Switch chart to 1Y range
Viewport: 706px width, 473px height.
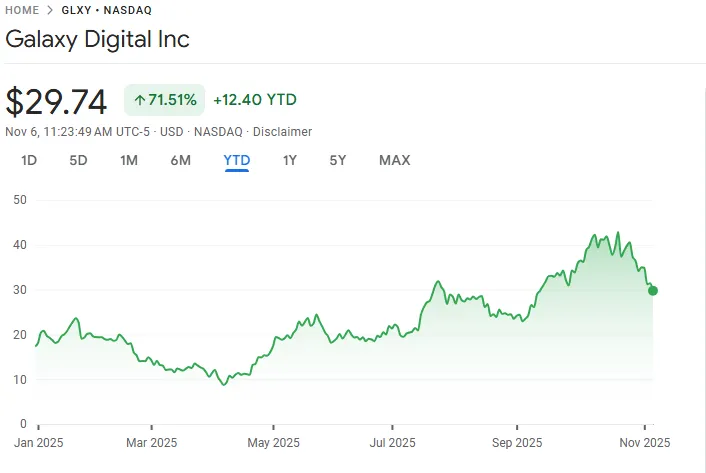tap(290, 160)
